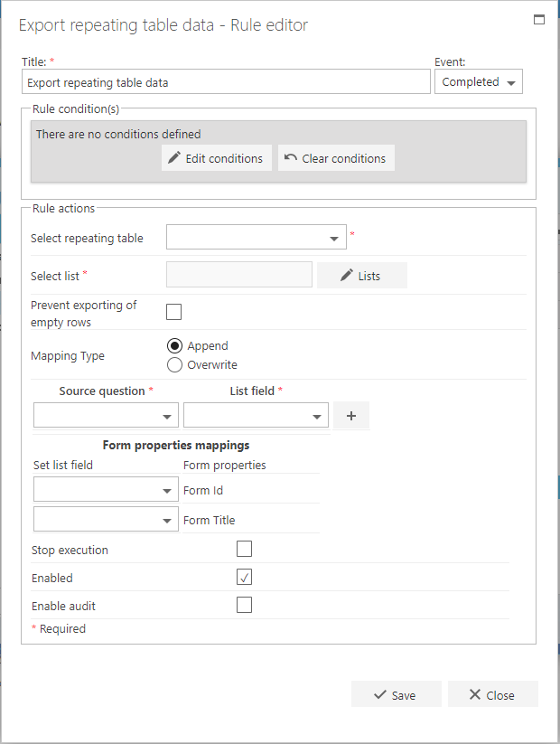Click Clear conditions button
Image resolution: width=560 pixels, height=744 pixels.
[x=336, y=158]
